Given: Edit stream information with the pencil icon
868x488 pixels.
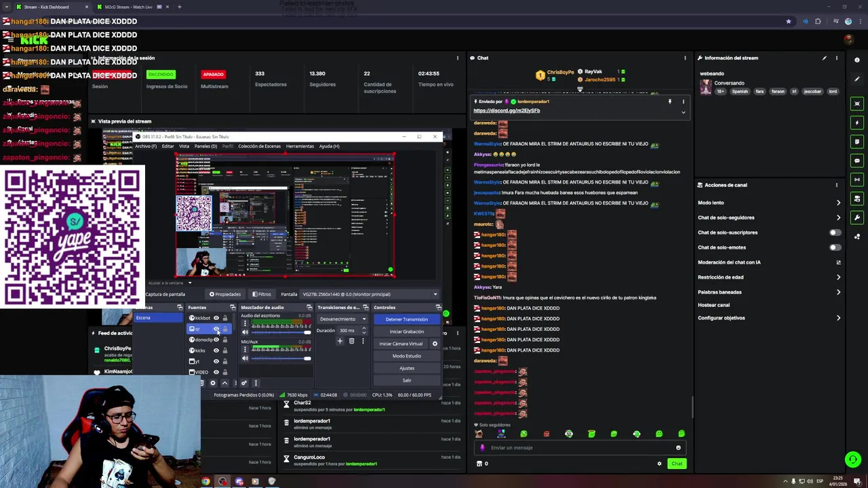Looking at the screenshot, I should click(x=825, y=58).
